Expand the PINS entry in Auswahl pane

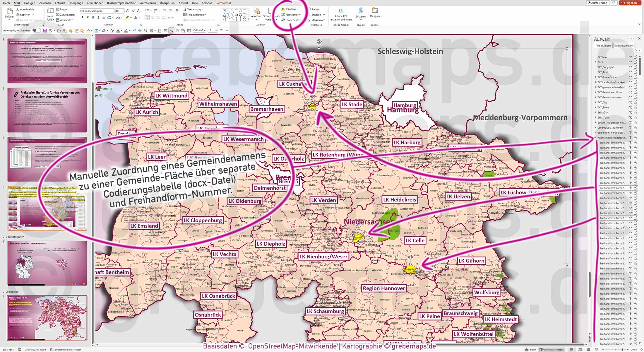click(x=595, y=62)
